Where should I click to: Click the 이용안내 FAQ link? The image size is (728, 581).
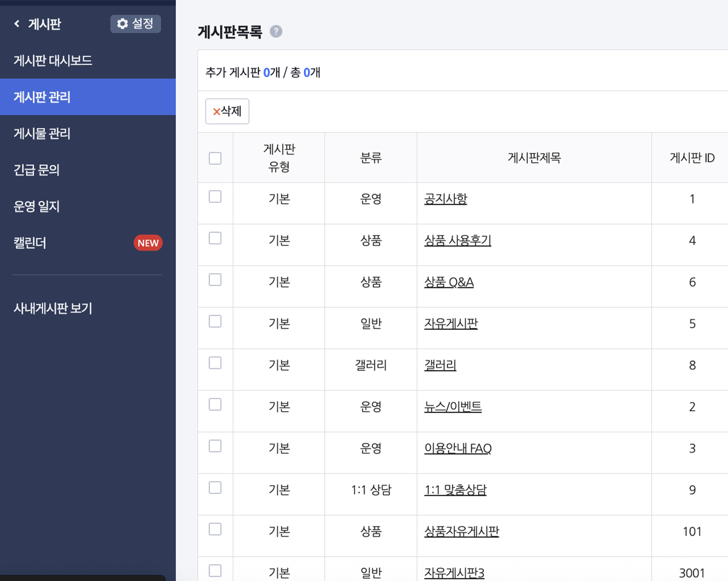(457, 448)
